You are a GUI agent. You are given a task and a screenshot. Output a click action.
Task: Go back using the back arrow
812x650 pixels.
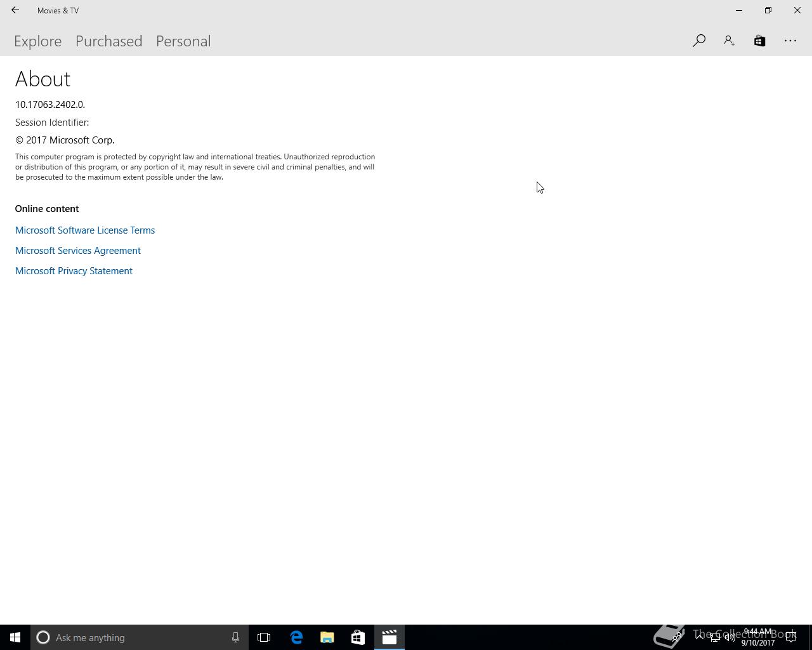[15, 10]
